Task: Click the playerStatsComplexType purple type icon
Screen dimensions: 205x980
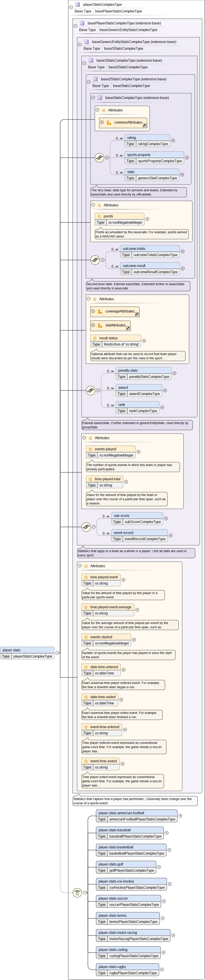Action: pyautogui.click(x=78, y=5)
